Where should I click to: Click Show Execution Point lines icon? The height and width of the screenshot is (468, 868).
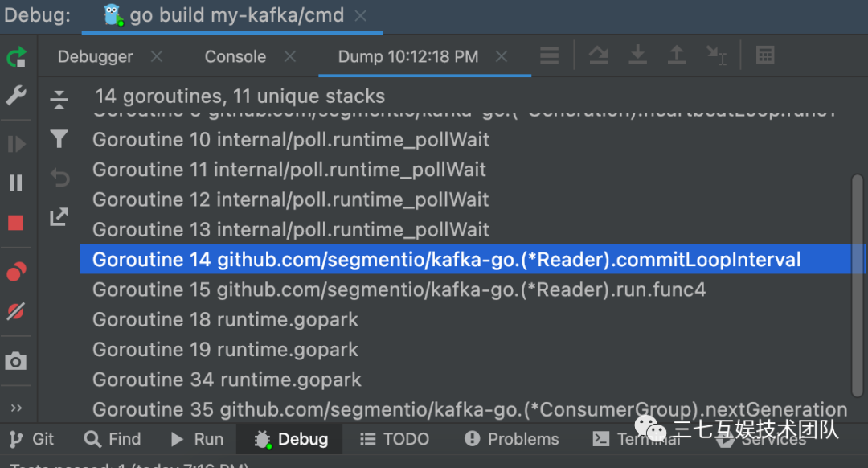(549, 55)
